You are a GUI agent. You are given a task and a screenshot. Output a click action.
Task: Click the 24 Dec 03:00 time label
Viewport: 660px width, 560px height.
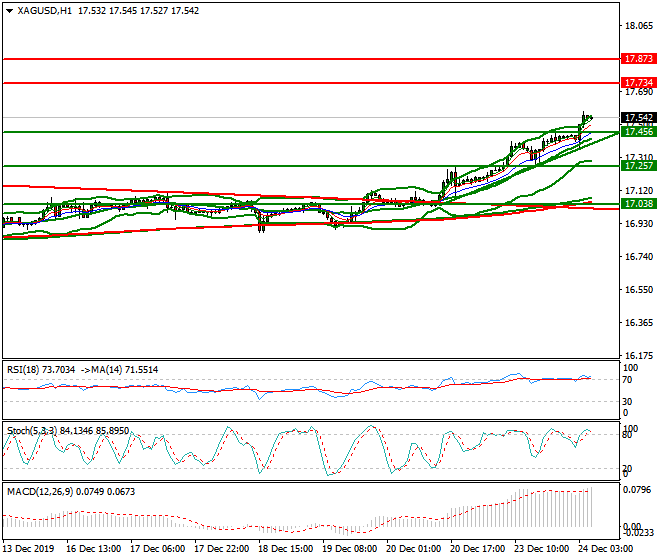[x=605, y=549]
